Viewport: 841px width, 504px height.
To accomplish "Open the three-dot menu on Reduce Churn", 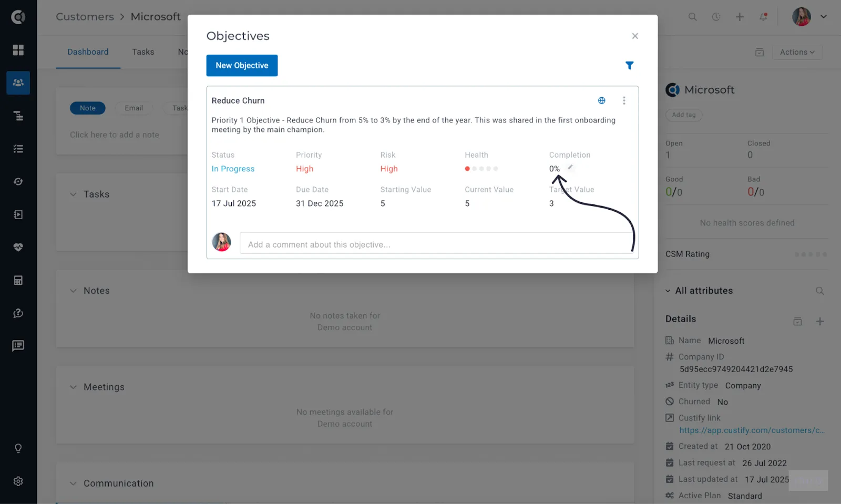I will click(x=624, y=100).
